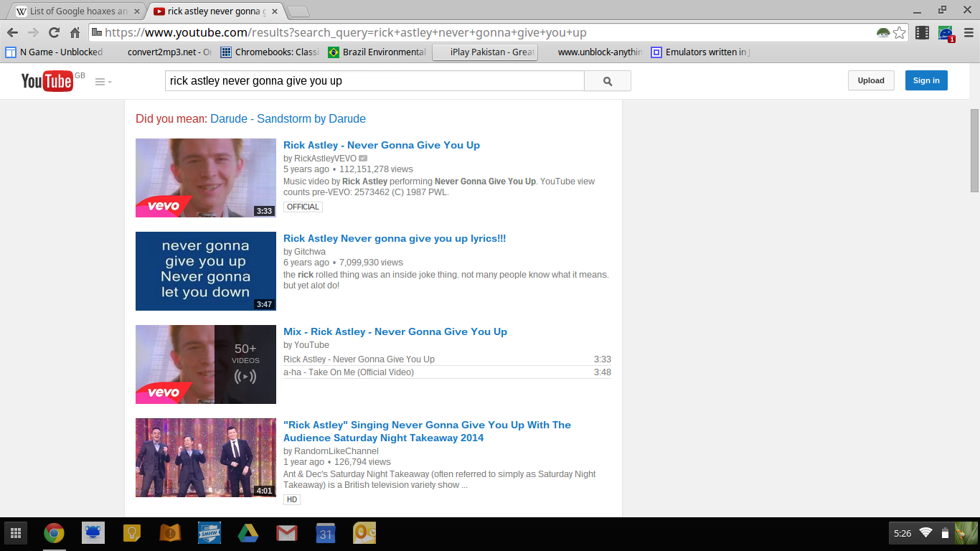Screen dimensions: 980x551
Task: Click the YouTube logo
Action: (x=47, y=81)
